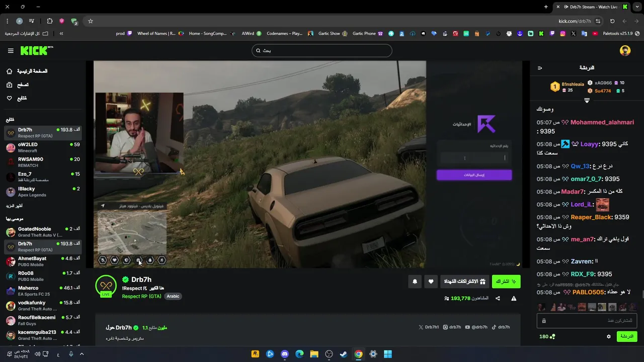Open Drb7h1 X profile link

tap(429, 327)
